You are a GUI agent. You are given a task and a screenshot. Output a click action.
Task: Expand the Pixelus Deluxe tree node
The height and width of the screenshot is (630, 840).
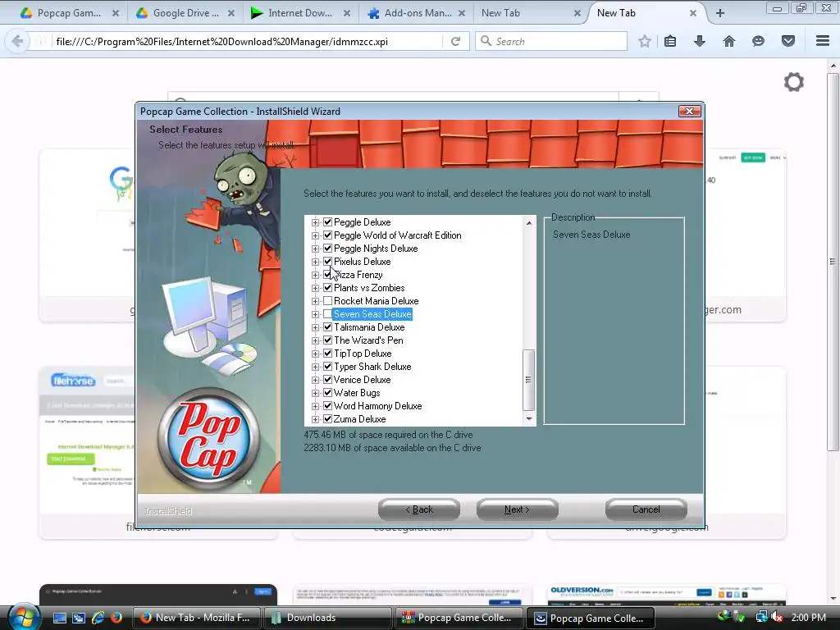pyautogui.click(x=315, y=262)
